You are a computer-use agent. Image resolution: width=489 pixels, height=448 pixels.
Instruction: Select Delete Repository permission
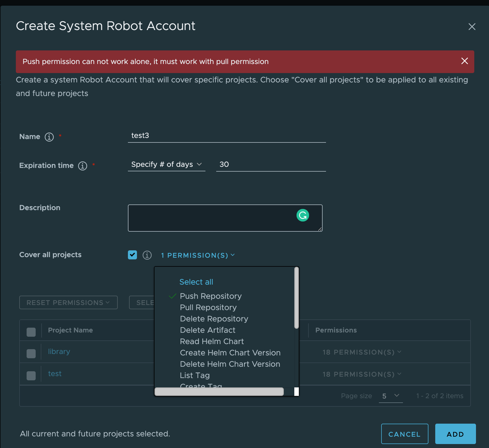pyautogui.click(x=214, y=319)
